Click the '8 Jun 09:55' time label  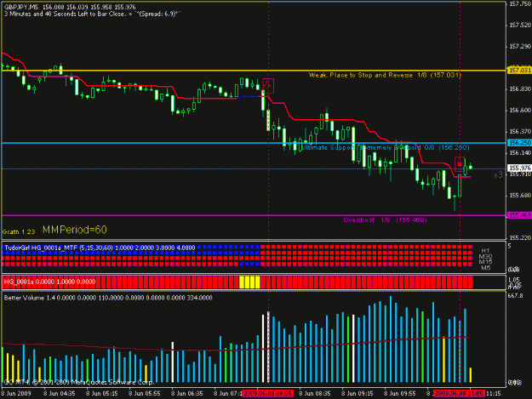click(x=400, y=394)
